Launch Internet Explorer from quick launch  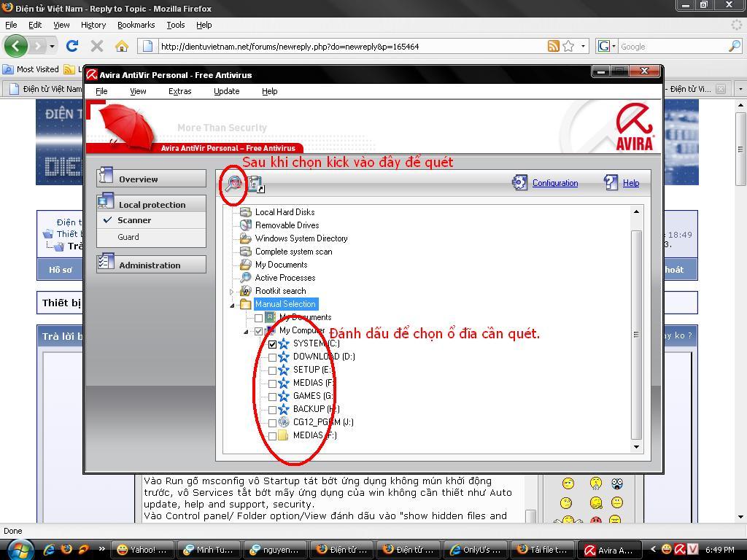pos(49,550)
